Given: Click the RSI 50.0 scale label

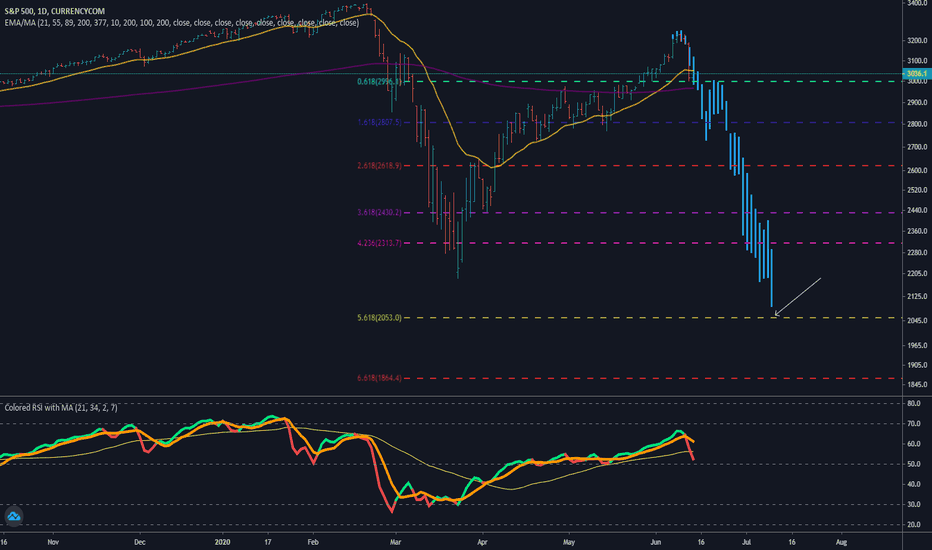Looking at the screenshot, I should coord(914,464).
